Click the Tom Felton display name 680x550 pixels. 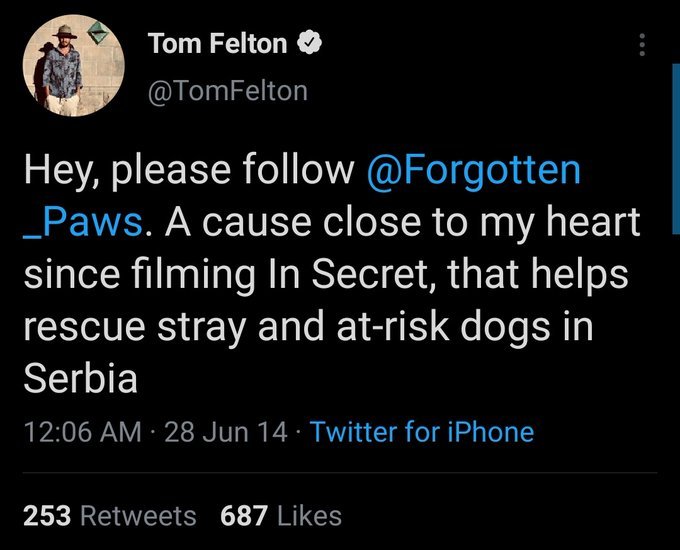click(218, 44)
